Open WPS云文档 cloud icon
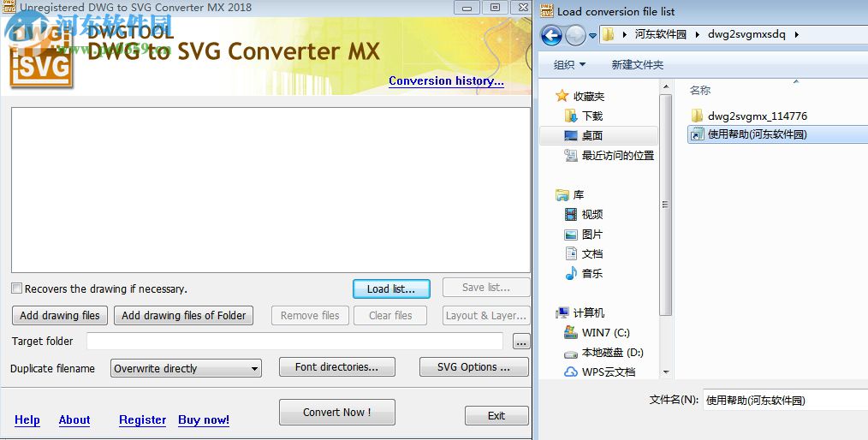 pyautogui.click(x=571, y=372)
